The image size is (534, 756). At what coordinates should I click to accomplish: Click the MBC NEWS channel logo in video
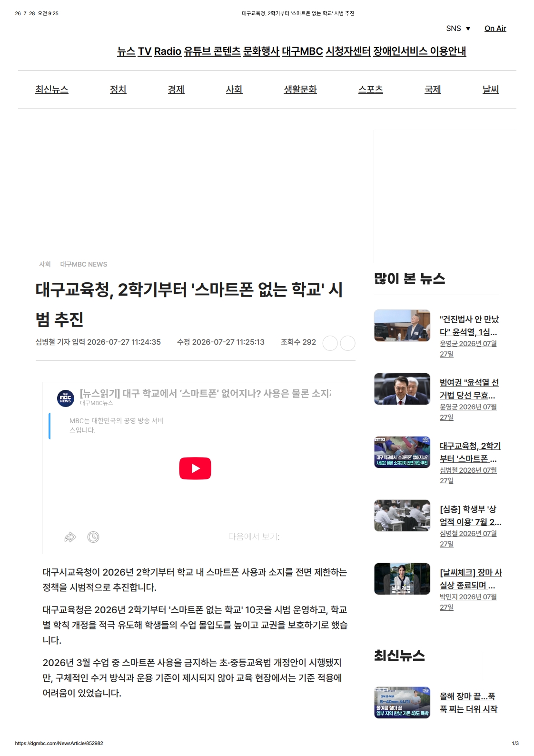(x=65, y=398)
